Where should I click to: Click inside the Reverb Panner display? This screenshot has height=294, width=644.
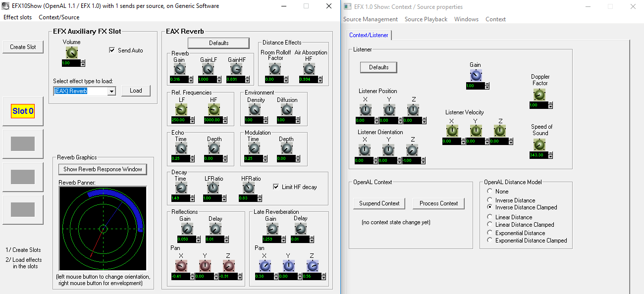(x=103, y=229)
